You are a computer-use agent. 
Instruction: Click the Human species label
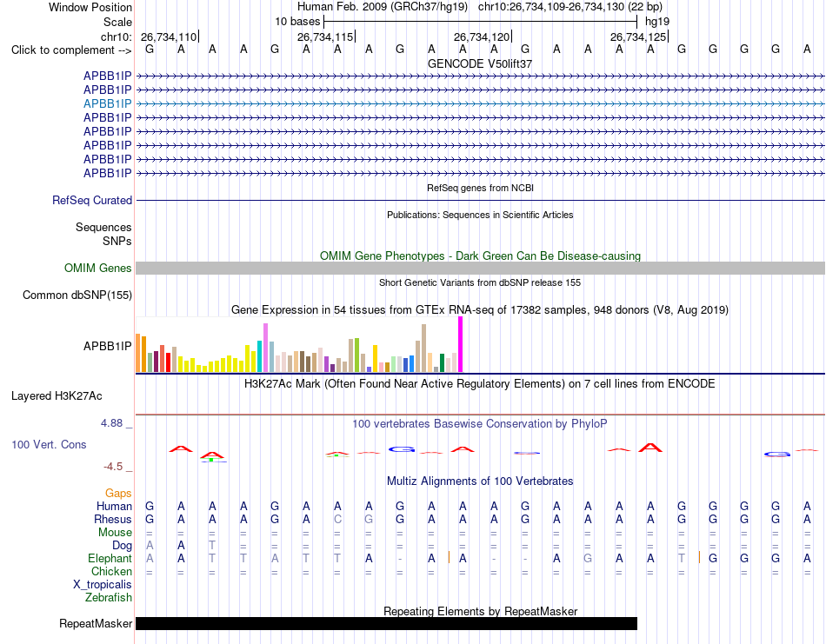[x=114, y=506]
